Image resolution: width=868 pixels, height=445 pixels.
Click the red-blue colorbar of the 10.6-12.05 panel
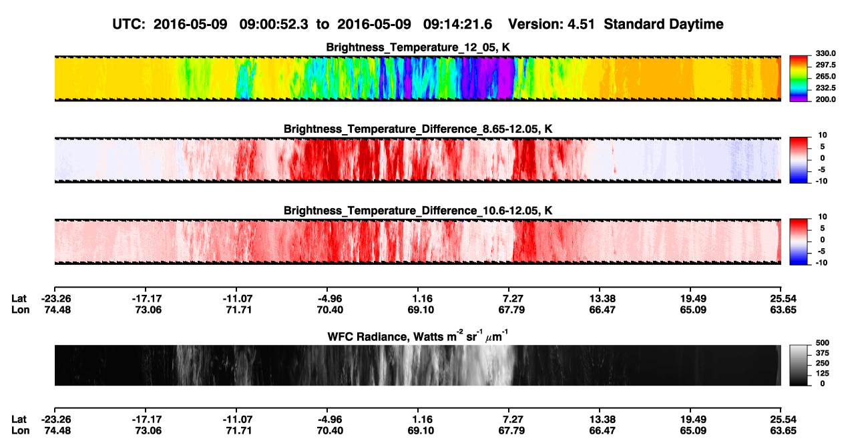pyautogui.click(x=799, y=242)
